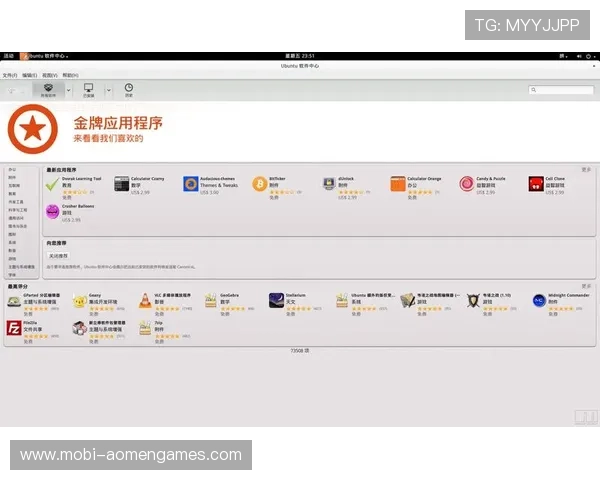The height and width of the screenshot is (480, 600).
Task: Click the dUnlock app icon
Action: [x=329, y=183]
